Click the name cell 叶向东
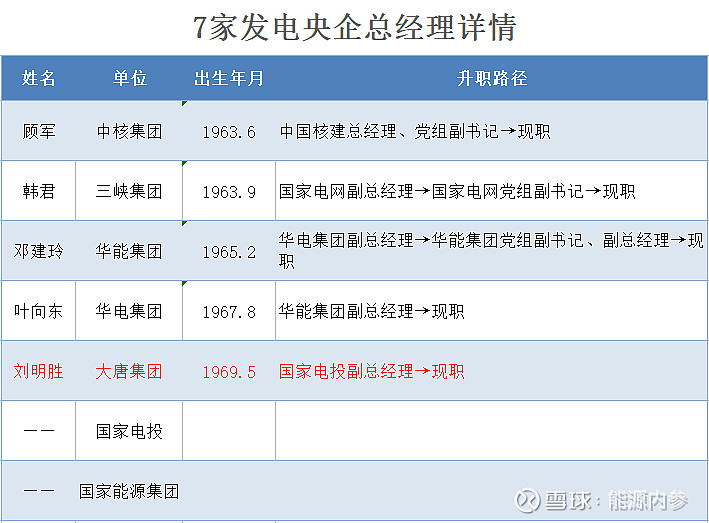Image resolution: width=709 pixels, height=523 pixels. point(38,311)
